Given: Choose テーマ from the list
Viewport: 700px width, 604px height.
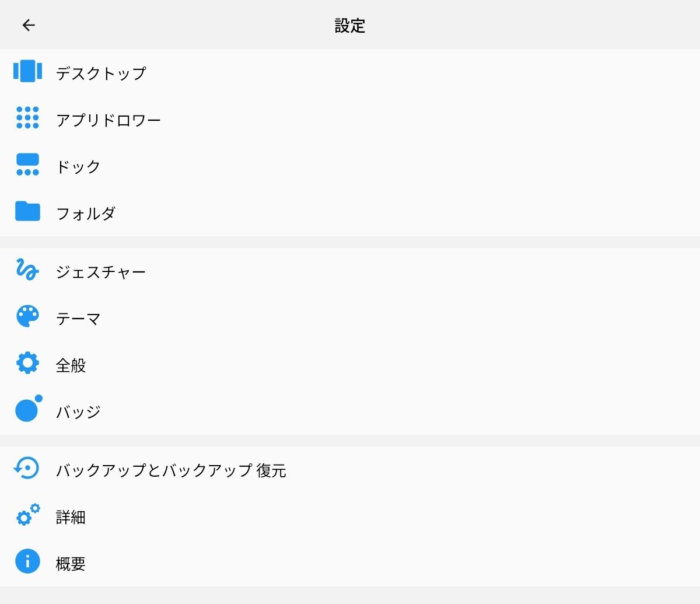Looking at the screenshot, I should pyautogui.click(x=78, y=319).
